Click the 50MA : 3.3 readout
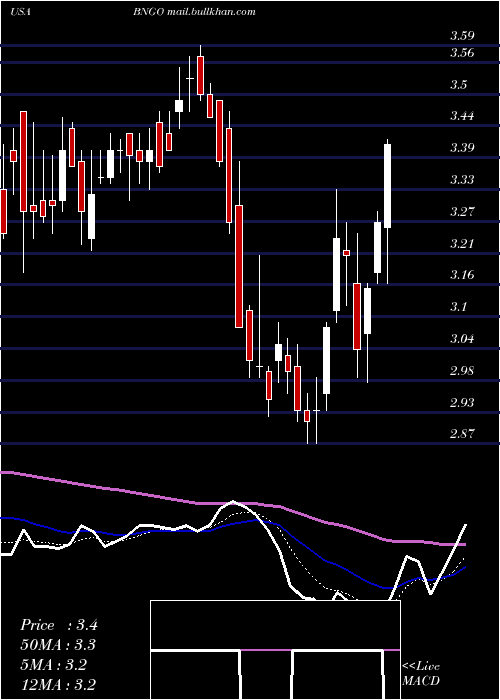 tap(58, 645)
